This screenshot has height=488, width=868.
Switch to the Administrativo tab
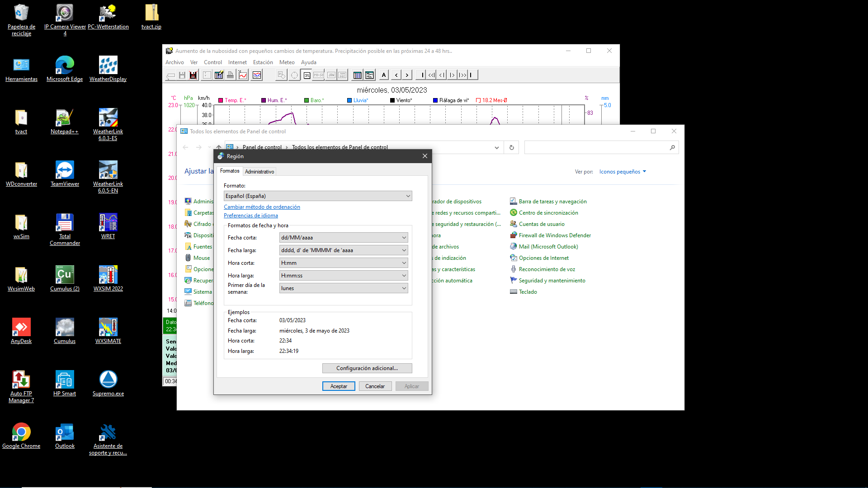259,172
